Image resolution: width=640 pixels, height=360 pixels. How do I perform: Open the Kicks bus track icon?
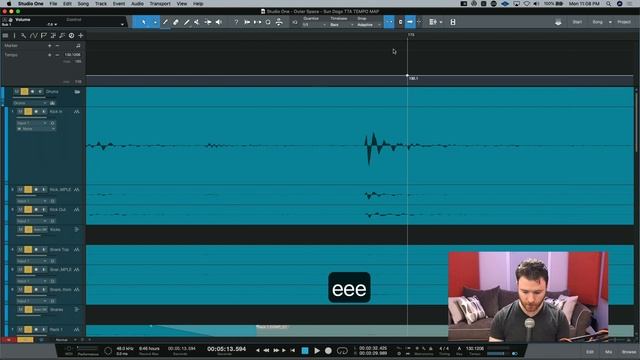point(77,230)
